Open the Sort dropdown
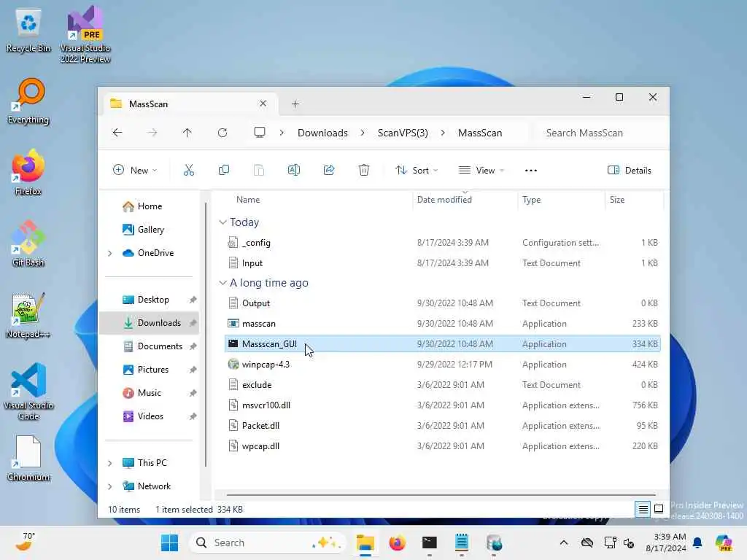The width and height of the screenshot is (747, 560). click(417, 170)
